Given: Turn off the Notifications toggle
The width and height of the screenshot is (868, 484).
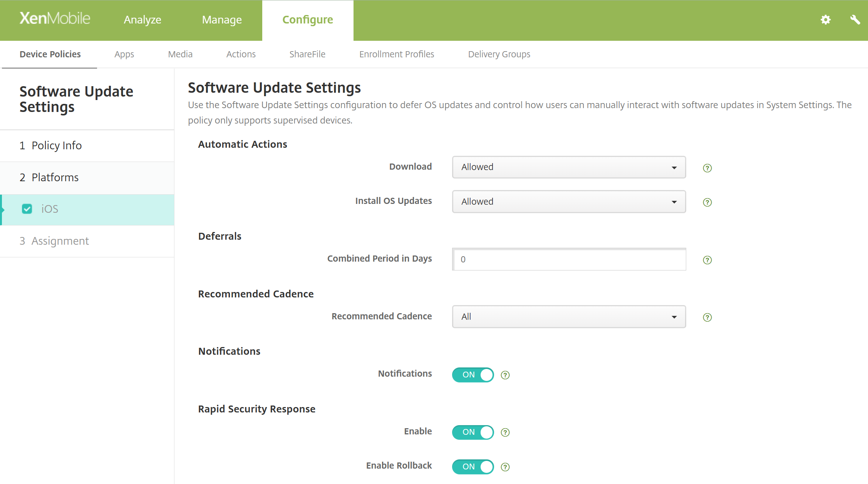Looking at the screenshot, I should 473,375.
